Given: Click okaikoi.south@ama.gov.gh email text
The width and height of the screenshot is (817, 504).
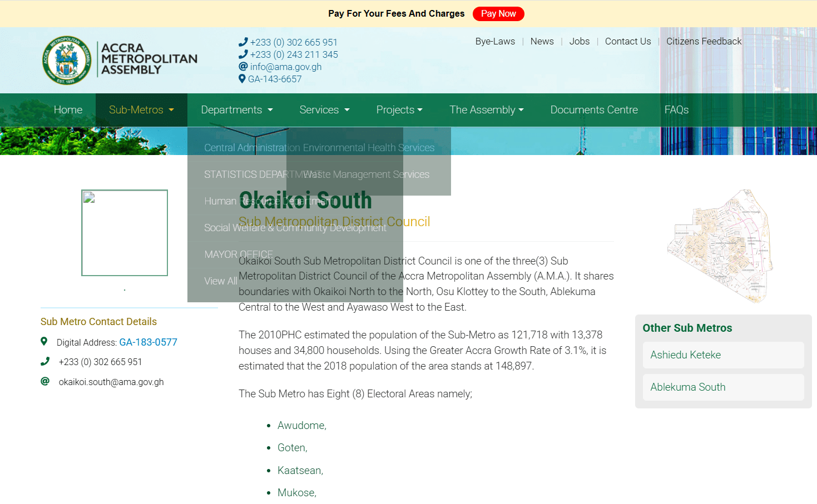Looking at the screenshot, I should coord(111,382).
